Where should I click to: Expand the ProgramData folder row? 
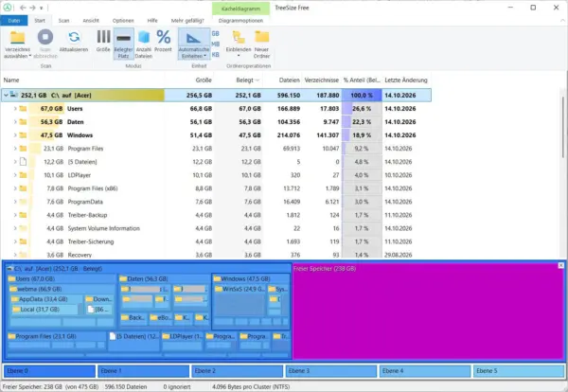click(15, 202)
